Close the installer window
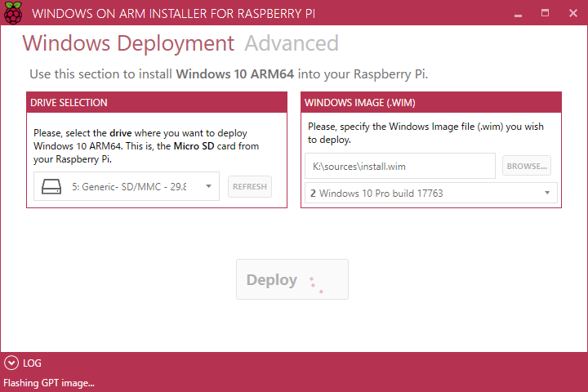Screen dimensions: 588x392 573,14
